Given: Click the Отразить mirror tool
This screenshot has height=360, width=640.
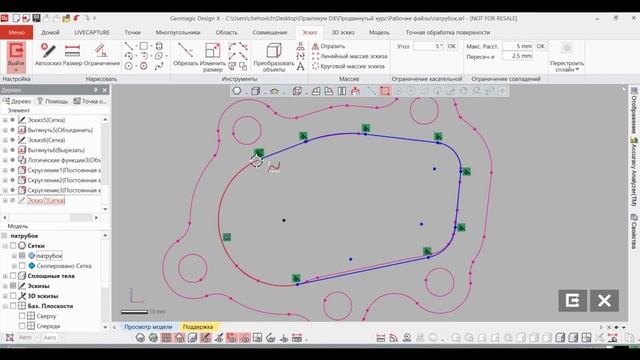Looking at the screenshot, I should [x=328, y=46].
